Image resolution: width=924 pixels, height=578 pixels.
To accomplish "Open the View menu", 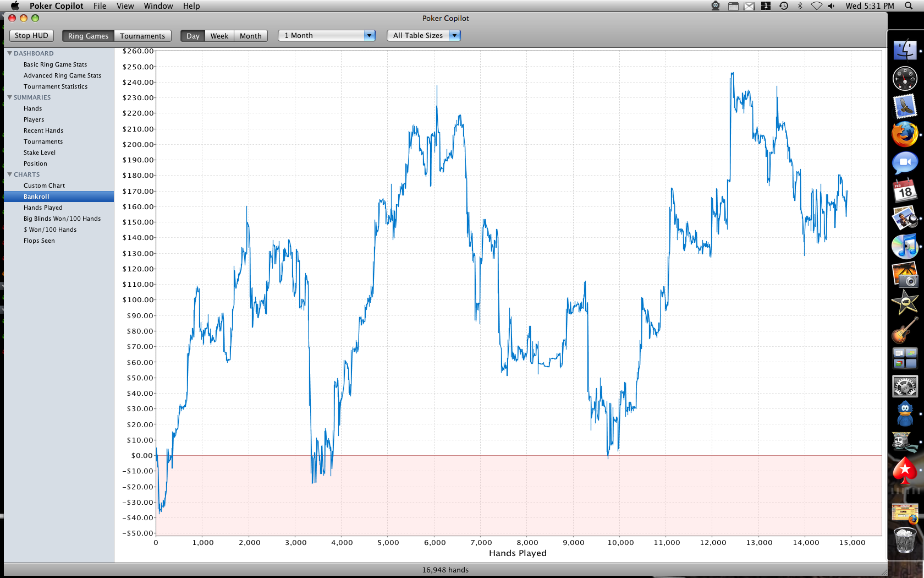I will click(125, 6).
